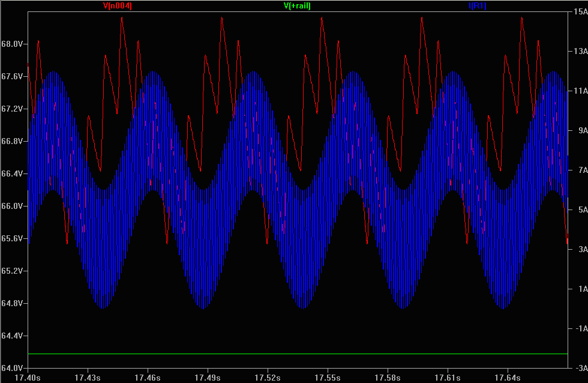
Task: Click the 65.2V left axis label
Action: click(12, 271)
